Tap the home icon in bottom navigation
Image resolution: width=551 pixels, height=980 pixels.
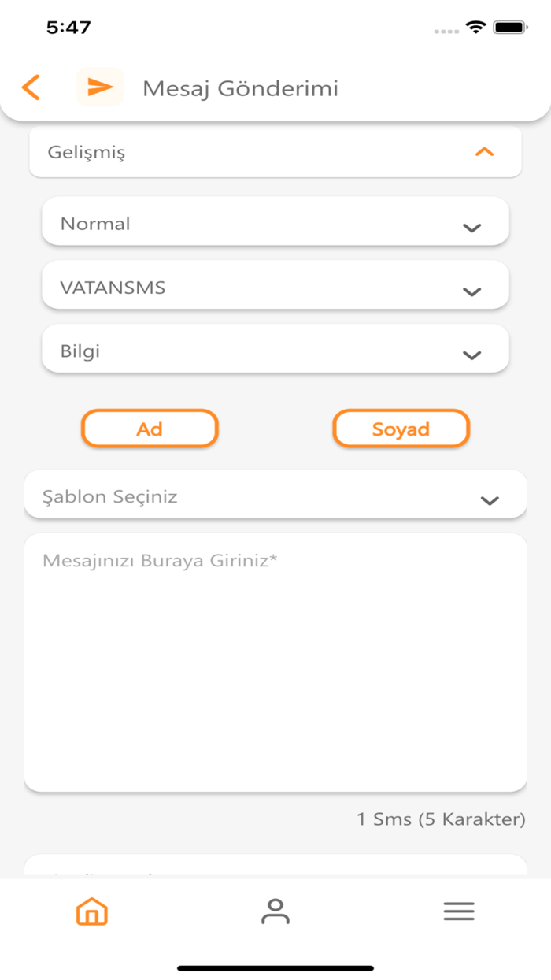(91, 911)
